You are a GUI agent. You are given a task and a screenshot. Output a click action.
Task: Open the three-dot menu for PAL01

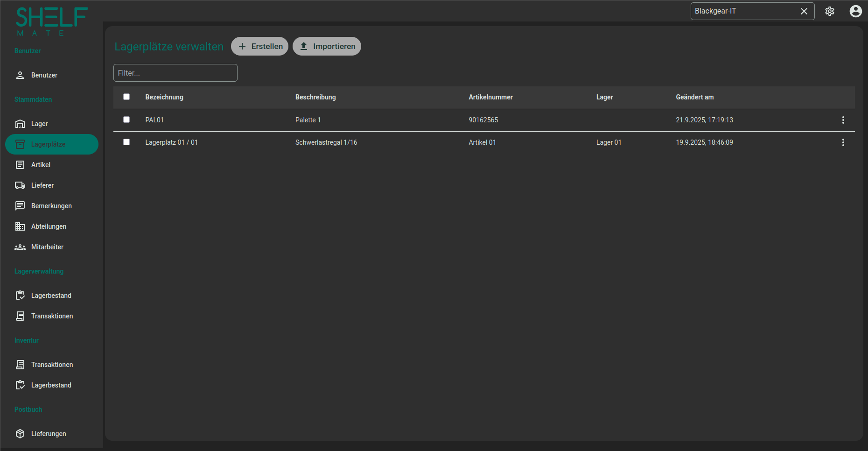point(843,120)
